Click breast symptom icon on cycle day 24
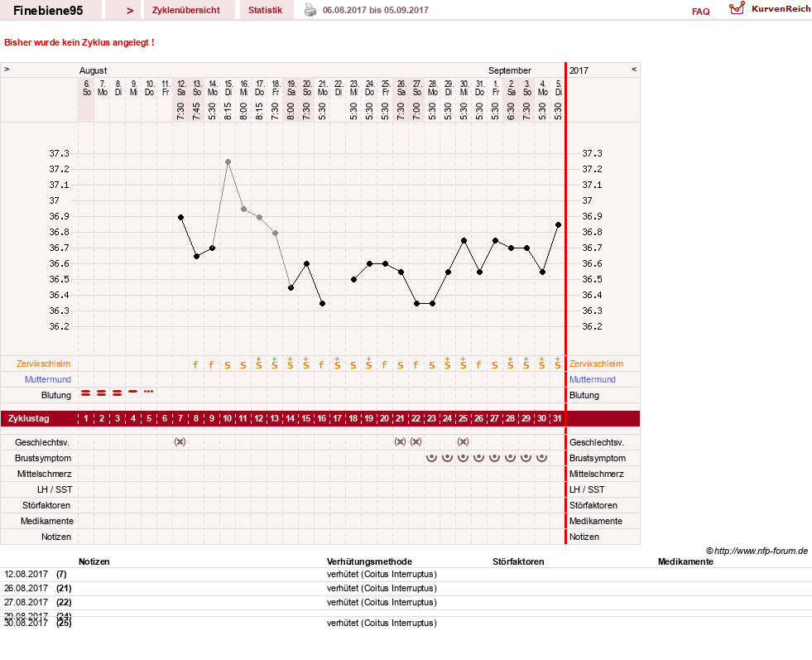Screen dimensions: 812x660 pos(448,457)
